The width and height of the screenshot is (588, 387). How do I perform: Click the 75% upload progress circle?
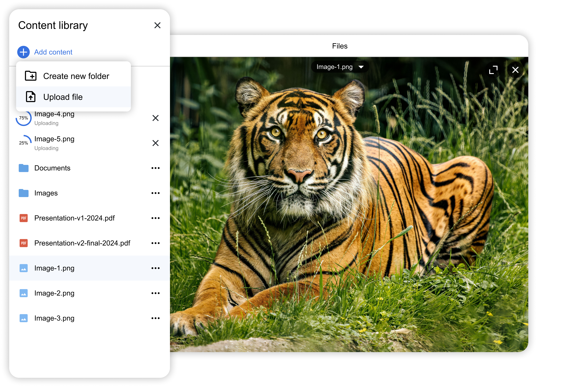(23, 118)
